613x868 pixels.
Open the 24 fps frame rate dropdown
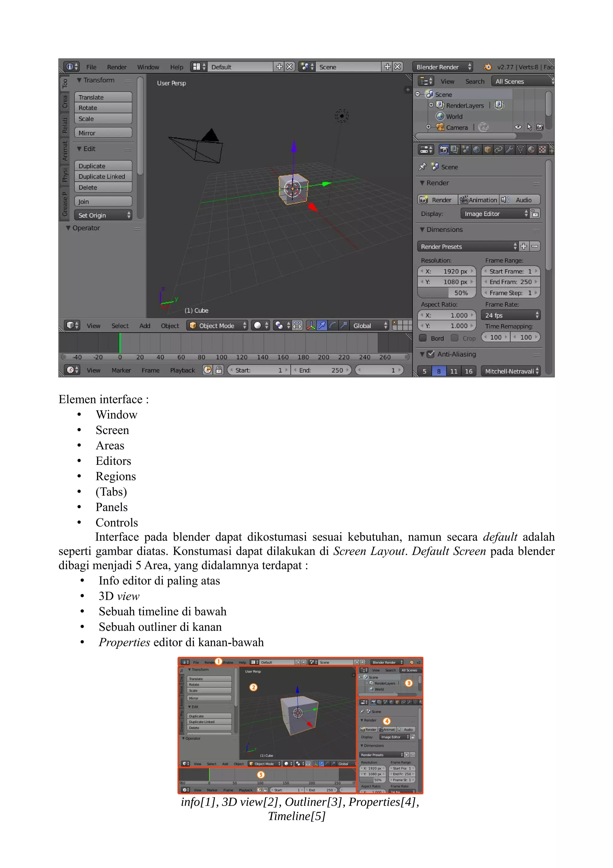tap(511, 315)
